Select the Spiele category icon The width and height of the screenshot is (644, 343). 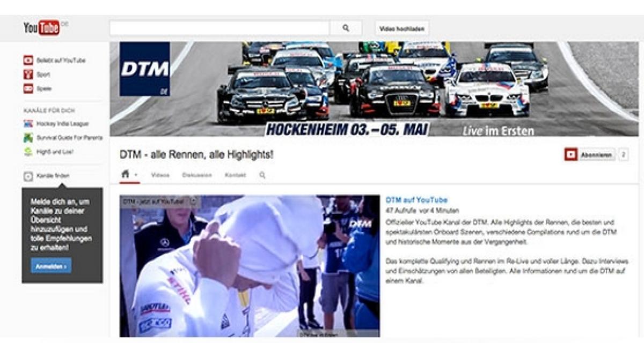(28, 88)
